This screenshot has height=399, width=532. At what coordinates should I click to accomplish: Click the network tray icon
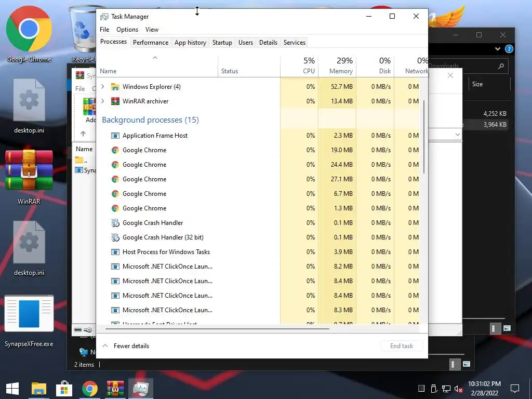pos(446,389)
